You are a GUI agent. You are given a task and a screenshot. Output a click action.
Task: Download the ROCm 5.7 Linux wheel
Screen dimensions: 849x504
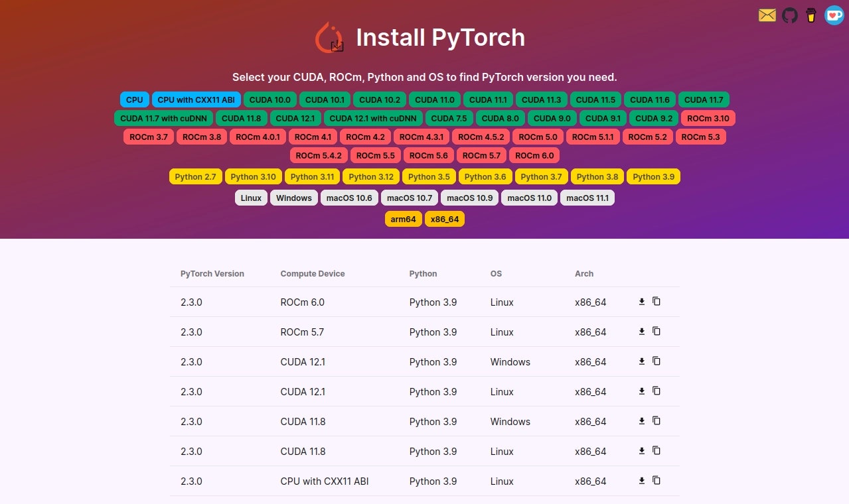[x=642, y=332]
